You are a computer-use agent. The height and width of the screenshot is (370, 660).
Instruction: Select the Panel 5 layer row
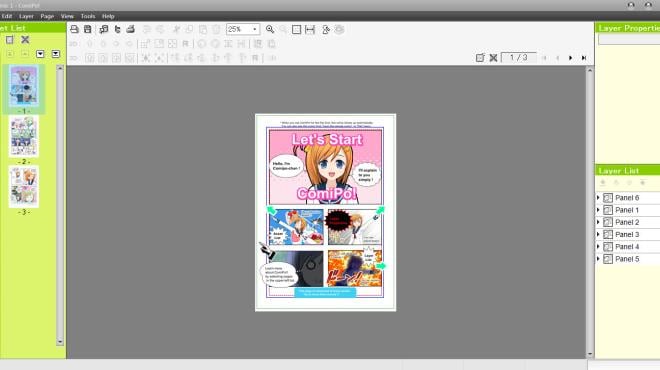pos(628,258)
